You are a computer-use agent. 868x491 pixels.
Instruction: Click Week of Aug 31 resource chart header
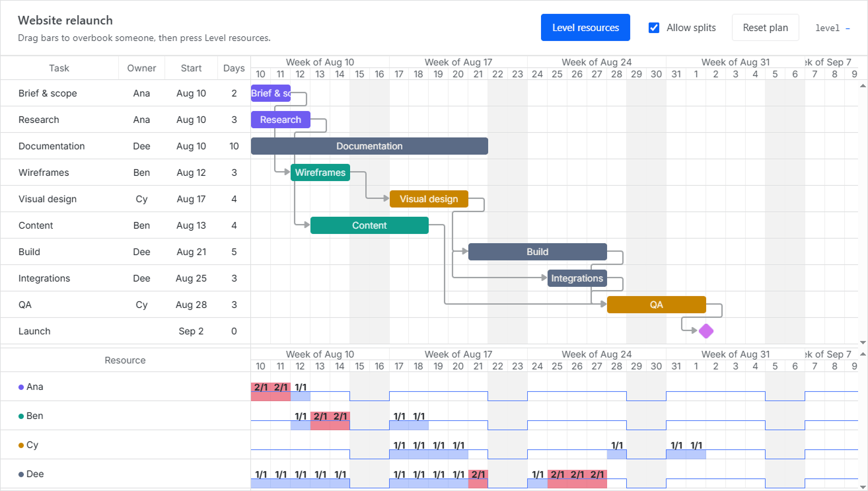coord(735,354)
